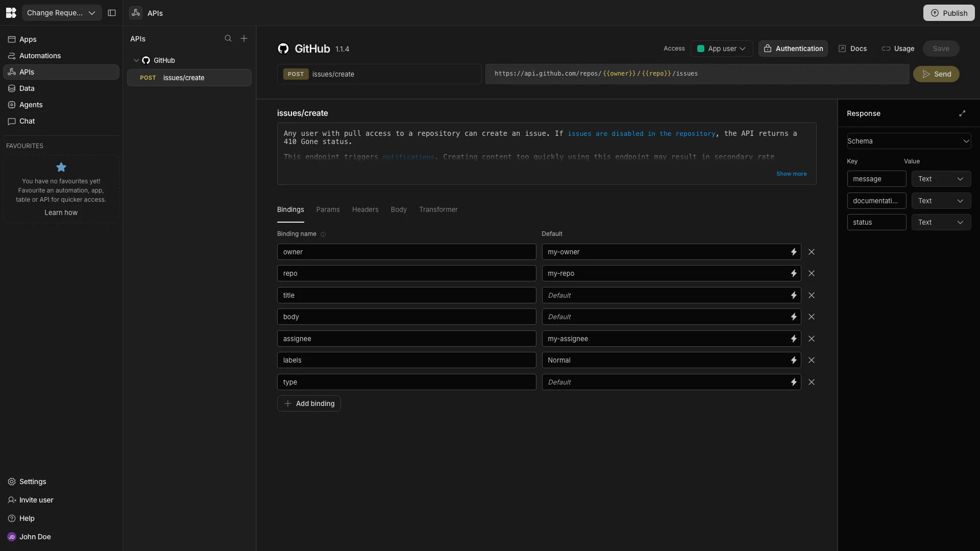This screenshot has height=551, width=980.
Task: Click lightning icon in body default field
Action: [x=794, y=317]
